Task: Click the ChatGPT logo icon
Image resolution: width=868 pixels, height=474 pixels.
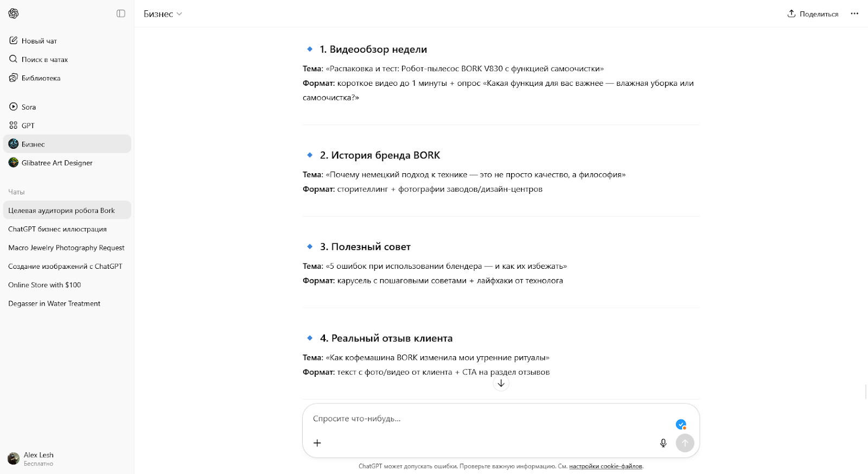Action: [14, 14]
